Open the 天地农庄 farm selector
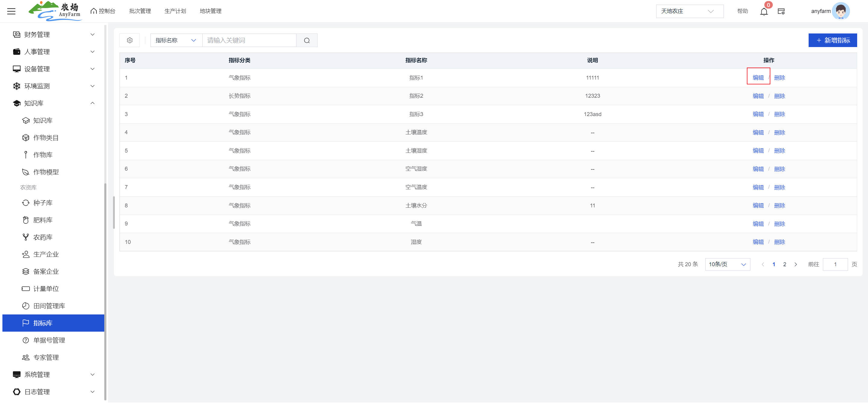 [x=689, y=11]
